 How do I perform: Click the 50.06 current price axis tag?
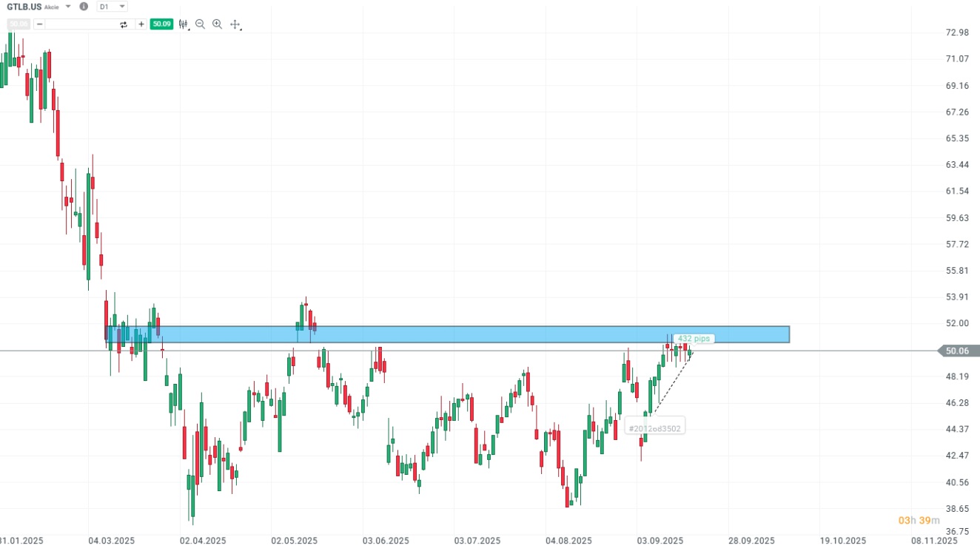[x=957, y=351]
